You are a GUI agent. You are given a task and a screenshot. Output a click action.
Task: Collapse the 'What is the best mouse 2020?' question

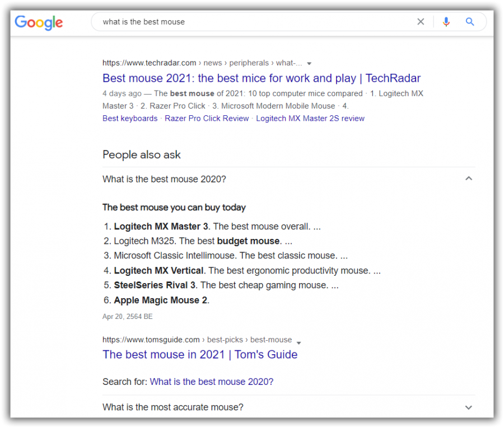[469, 178]
